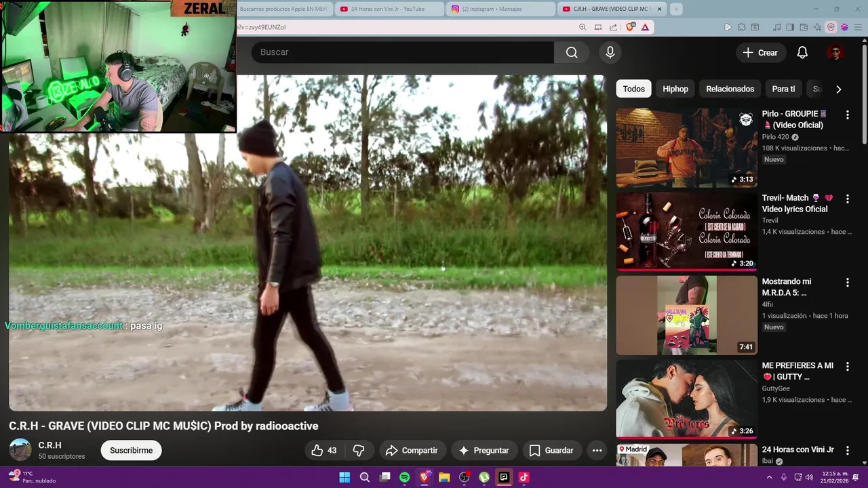Open volume control in system tray
Screen dimensions: 868x488
coord(810,477)
